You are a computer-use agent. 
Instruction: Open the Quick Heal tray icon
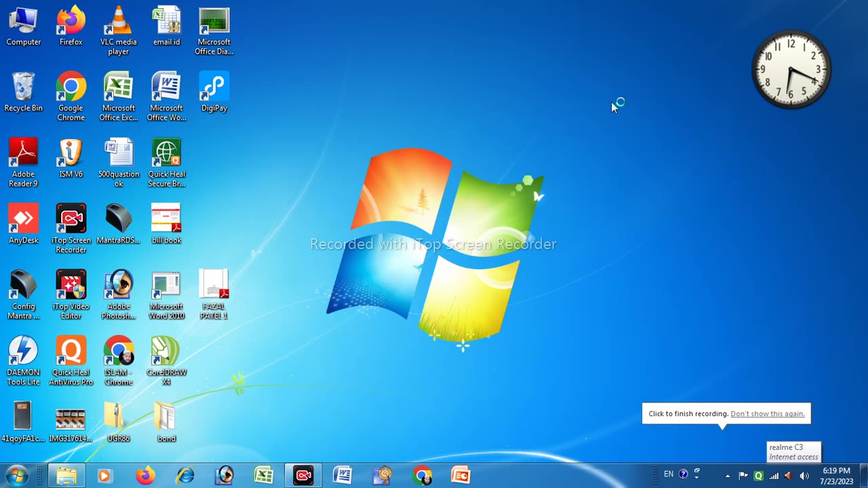click(758, 476)
